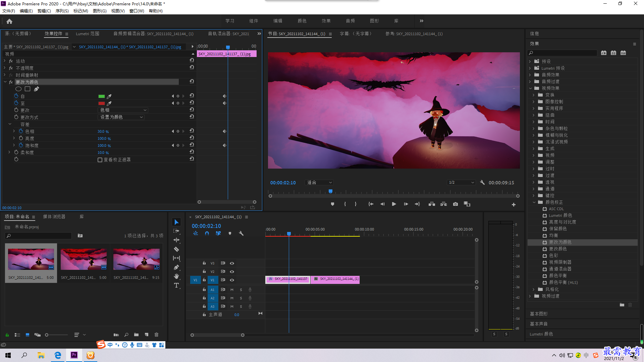Click Add Marker in Program monitor
This screenshot has width=644, height=362.
(332, 204)
